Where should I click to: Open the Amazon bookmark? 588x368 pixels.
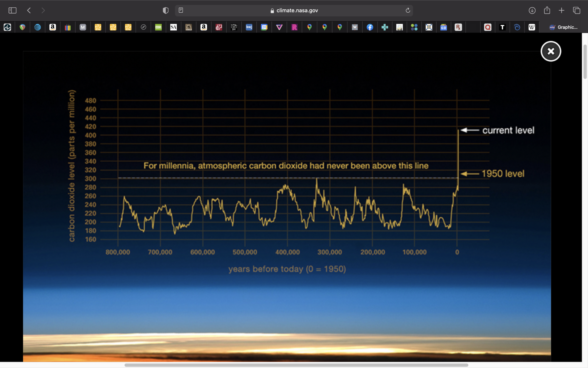pyautogui.click(x=53, y=27)
